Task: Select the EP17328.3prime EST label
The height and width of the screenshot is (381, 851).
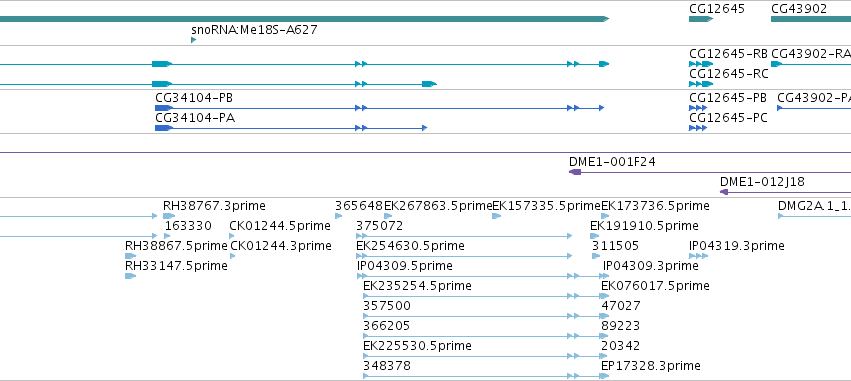Action: point(651,366)
